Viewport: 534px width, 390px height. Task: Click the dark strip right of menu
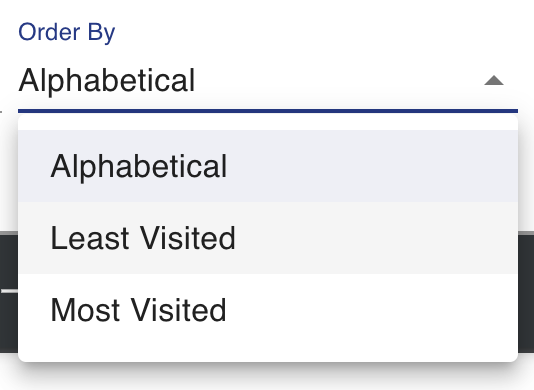526,292
